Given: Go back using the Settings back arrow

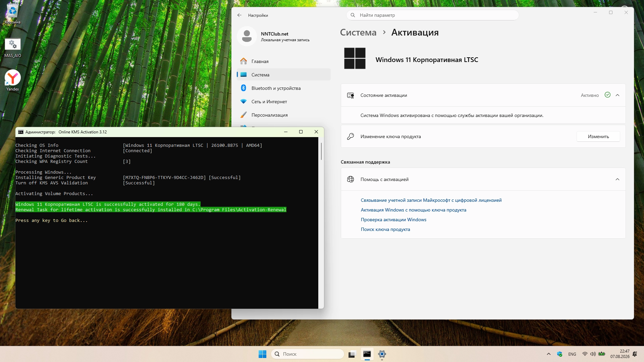Looking at the screenshot, I should click(x=239, y=15).
